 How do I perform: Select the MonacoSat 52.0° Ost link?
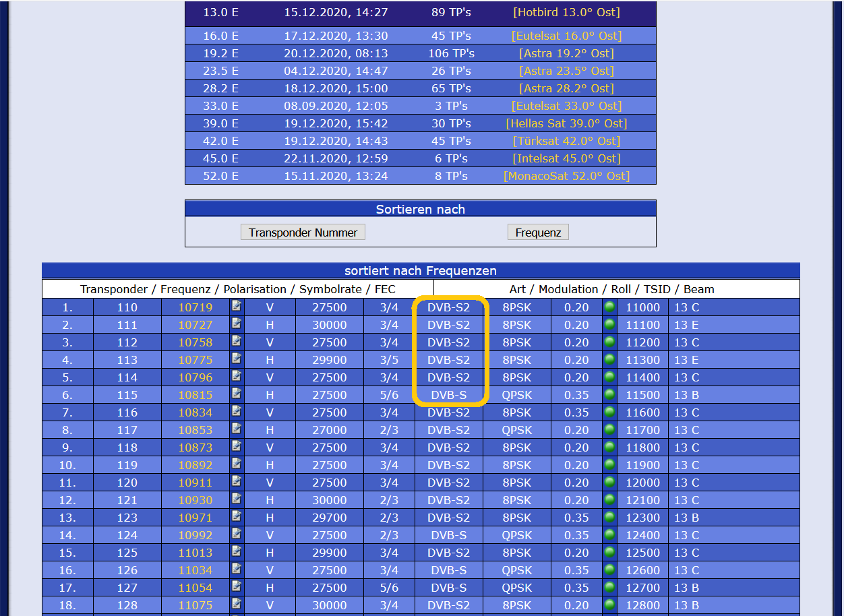[566, 176]
